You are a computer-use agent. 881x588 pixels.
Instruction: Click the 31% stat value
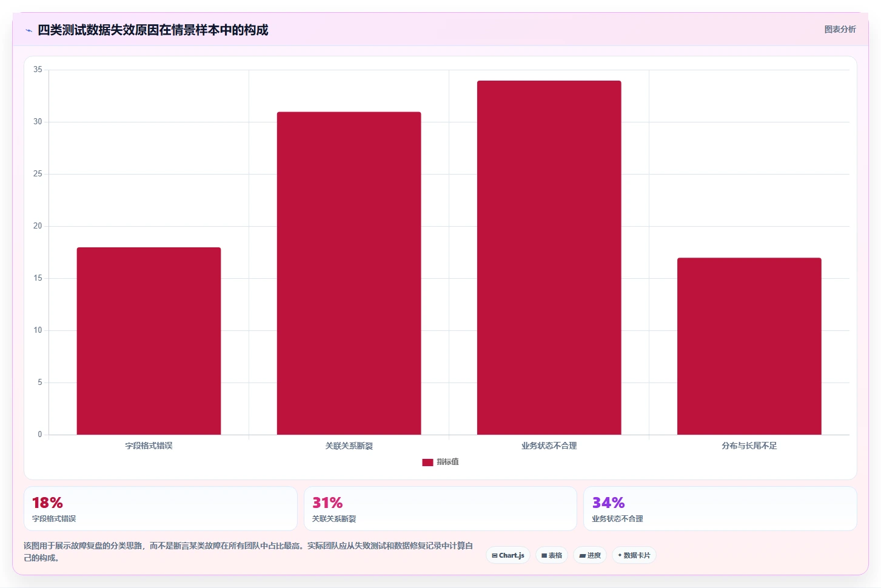[x=327, y=503]
